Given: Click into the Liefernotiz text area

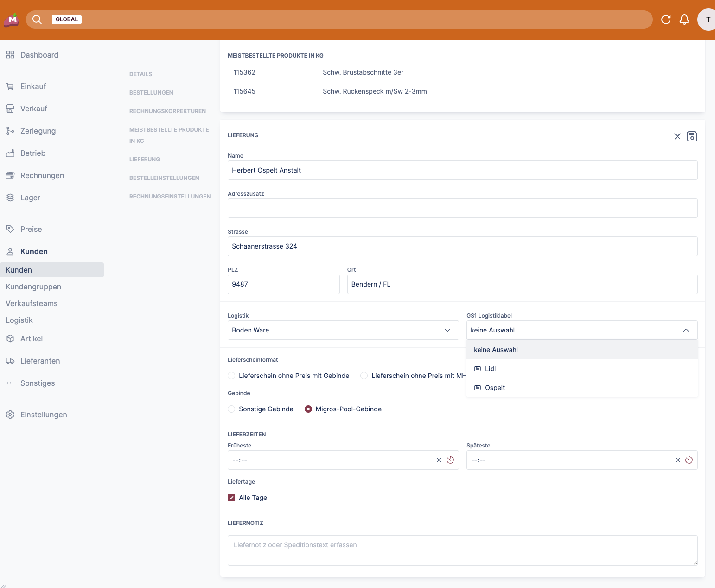Looking at the screenshot, I should click(462, 550).
